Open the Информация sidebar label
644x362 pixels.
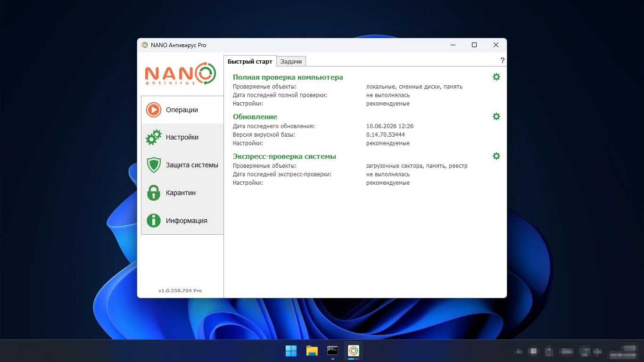tap(187, 221)
